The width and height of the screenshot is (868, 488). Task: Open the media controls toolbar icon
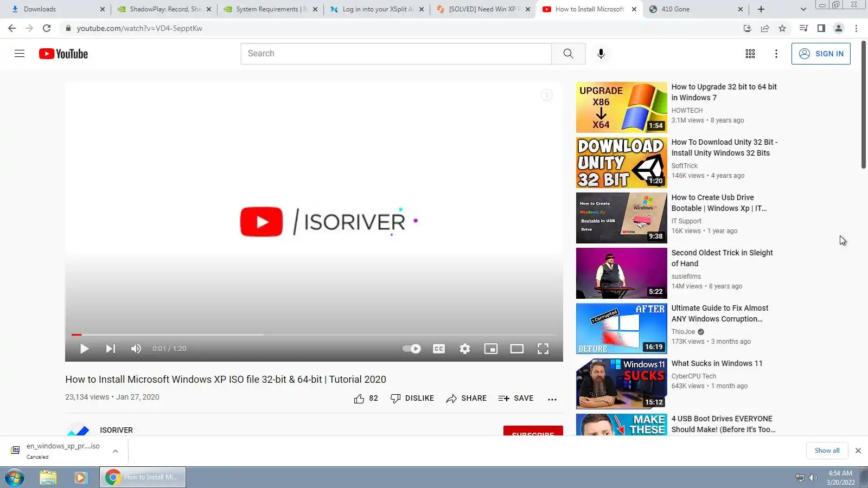(x=803, y=28)
